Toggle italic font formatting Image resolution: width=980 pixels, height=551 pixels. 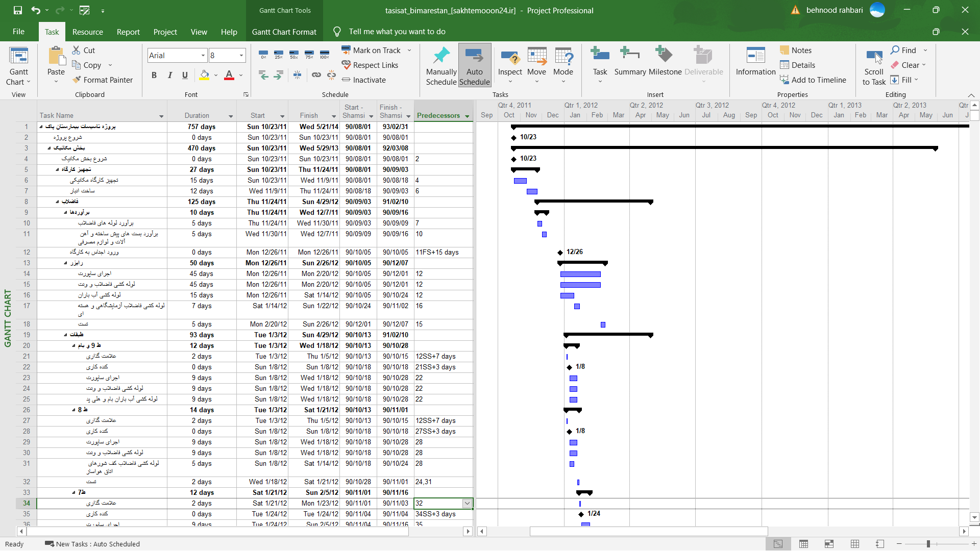[169, 76]
